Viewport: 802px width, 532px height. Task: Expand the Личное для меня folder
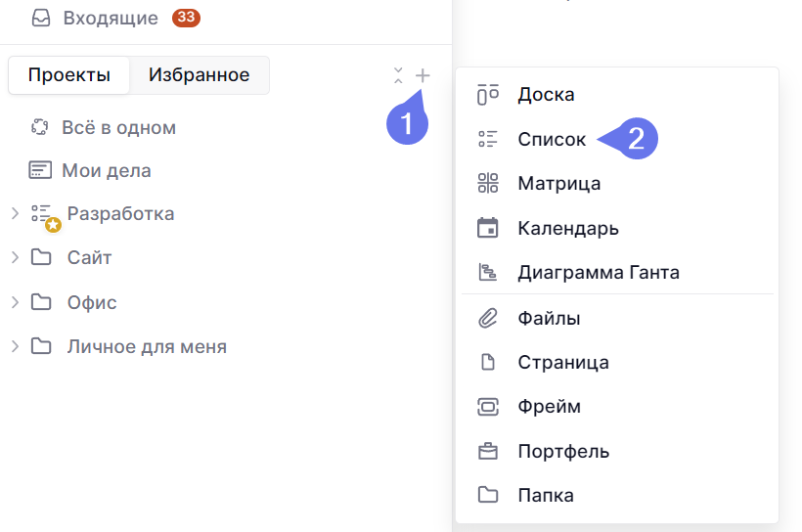coord(15,346)
